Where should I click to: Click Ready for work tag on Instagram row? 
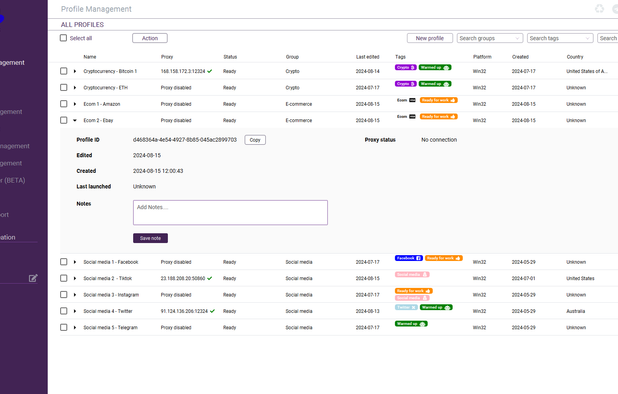point(413,291)
